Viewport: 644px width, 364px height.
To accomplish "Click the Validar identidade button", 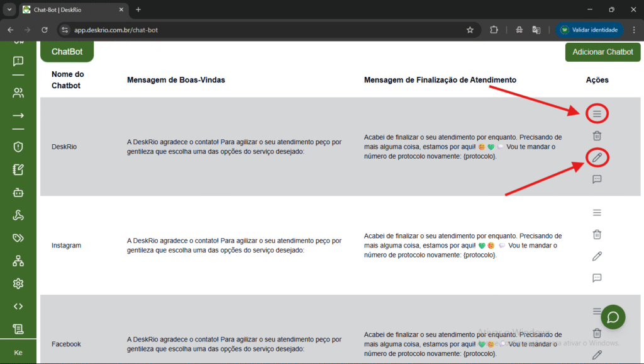I will pyautogui.click(x=590, y=30).
